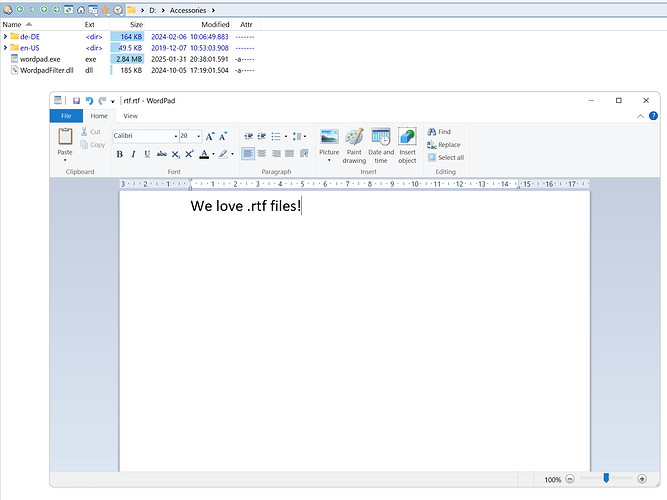Viewport: 667px width, 500px height.
Task: Select WordpadFilter.dll in the file list
Action: [46, 70]
